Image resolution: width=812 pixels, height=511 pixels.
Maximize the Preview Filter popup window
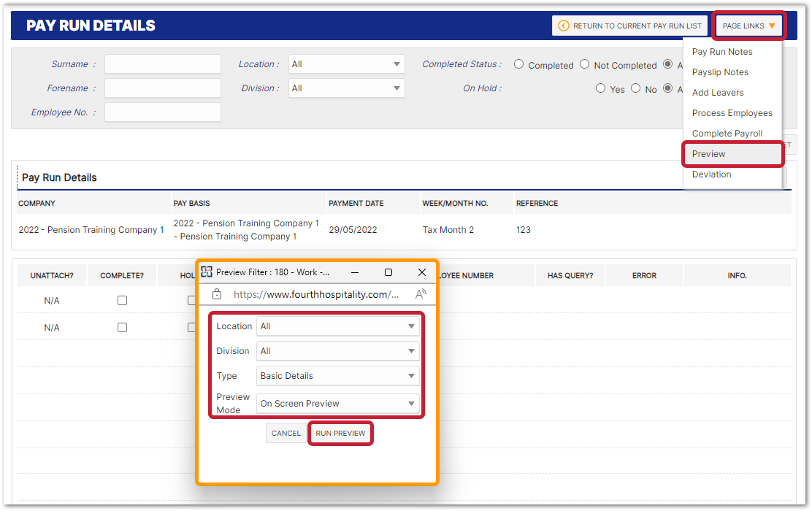(x=388, y=272)
